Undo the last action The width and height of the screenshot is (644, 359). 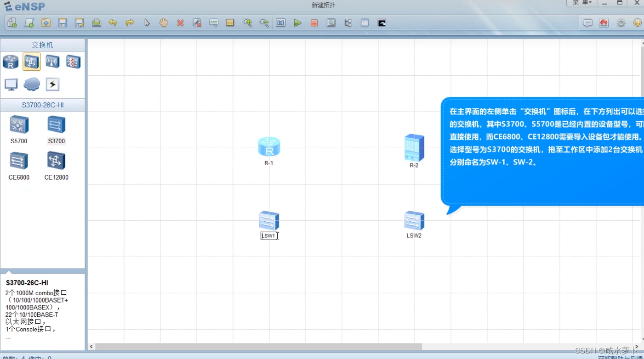(x=113, y=22)
